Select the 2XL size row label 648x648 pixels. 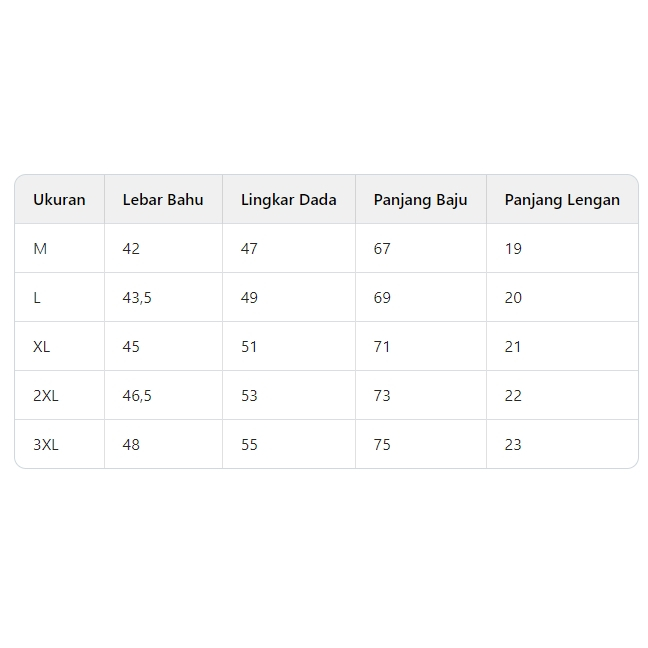(x=46, y=395)
